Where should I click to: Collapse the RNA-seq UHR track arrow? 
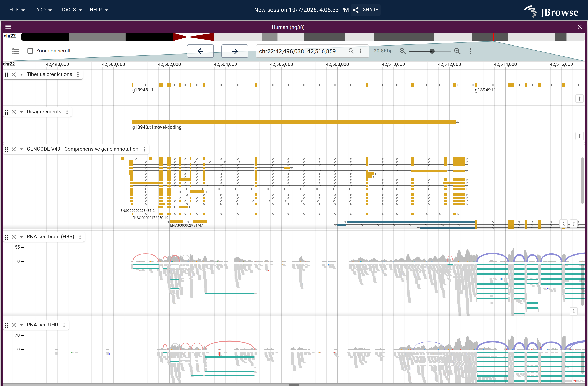(x=21, y=325)
